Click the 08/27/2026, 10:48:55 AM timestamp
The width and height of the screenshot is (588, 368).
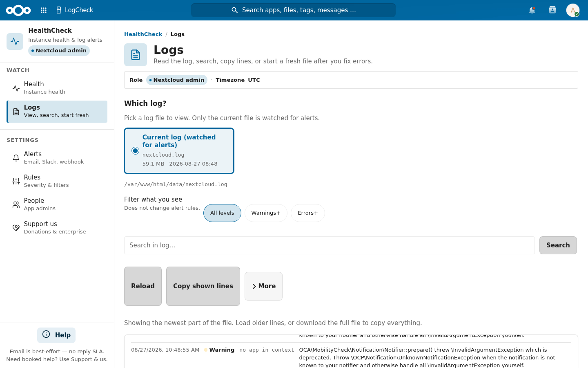(x=165, y=350)
